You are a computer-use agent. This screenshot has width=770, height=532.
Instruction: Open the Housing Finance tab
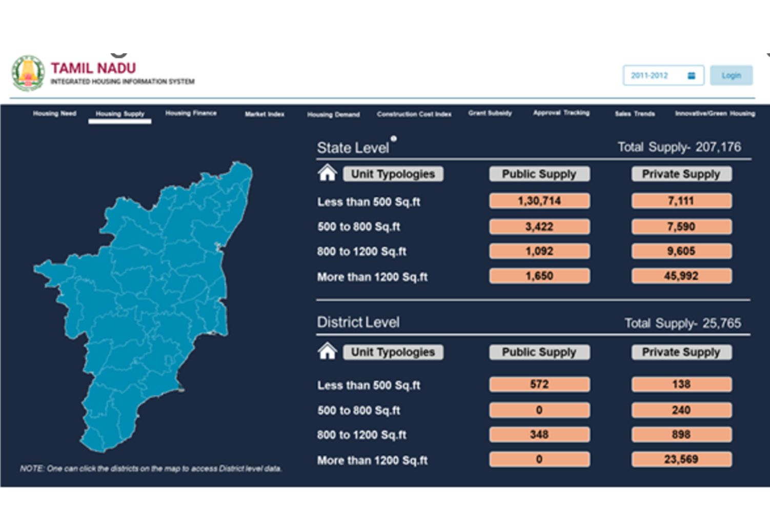pyautogui.click(x=191, y=113)
